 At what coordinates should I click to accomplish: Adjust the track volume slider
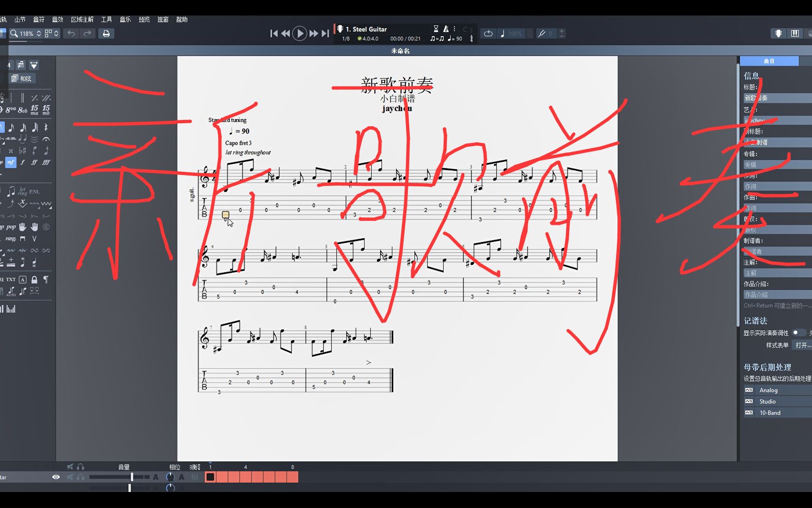pyautogui.click(x=119, y=477)
